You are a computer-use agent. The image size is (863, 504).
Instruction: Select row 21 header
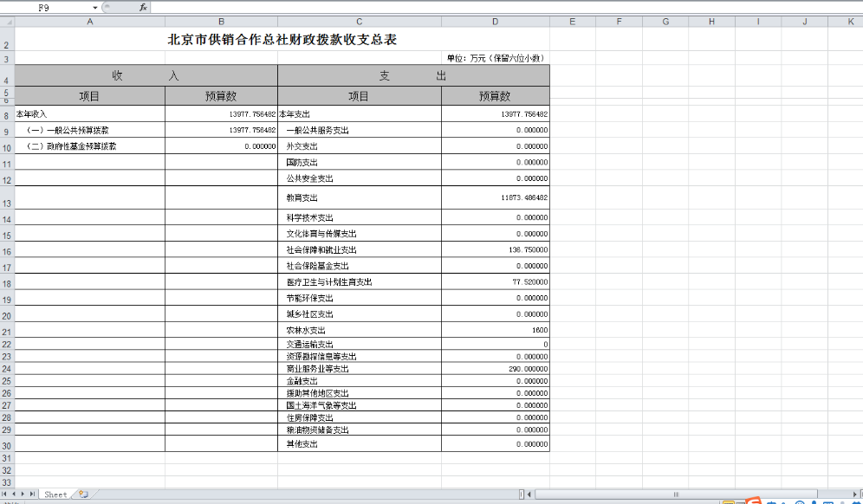pos(7,330)
